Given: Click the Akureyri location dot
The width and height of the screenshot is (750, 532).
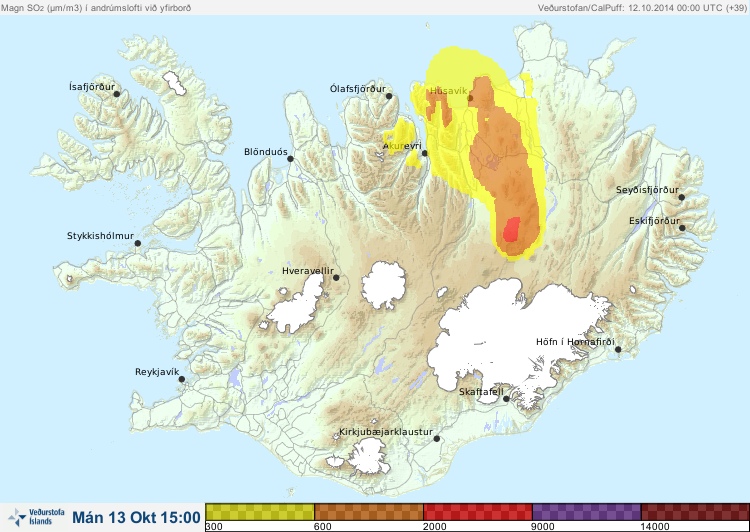Looking at the screenshot, I should click(x=424, y=153).
